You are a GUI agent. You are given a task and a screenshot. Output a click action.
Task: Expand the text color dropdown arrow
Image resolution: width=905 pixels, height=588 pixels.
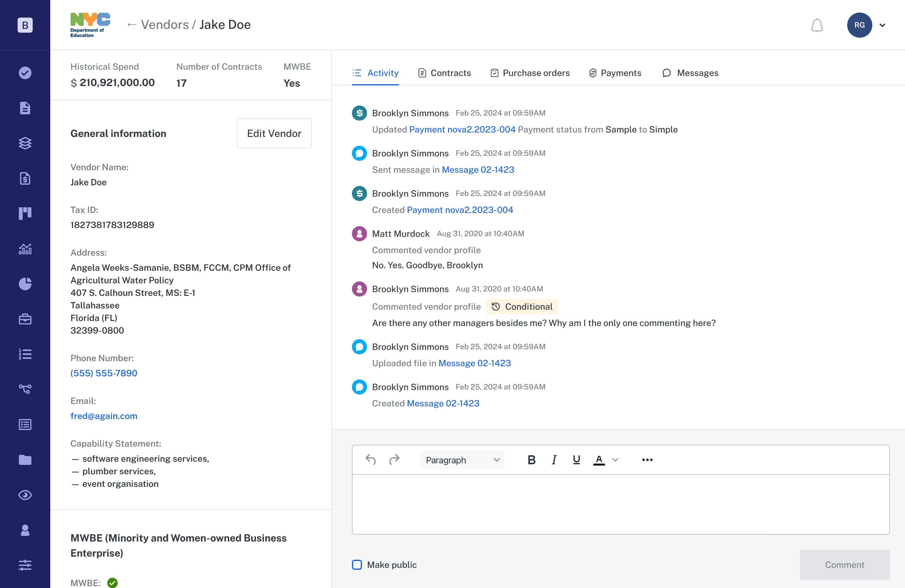(615, 460)
